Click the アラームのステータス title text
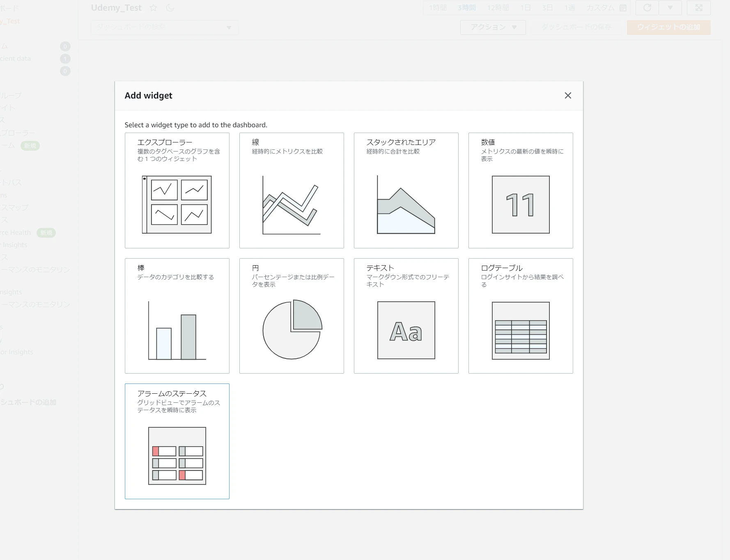 (172, 393)
